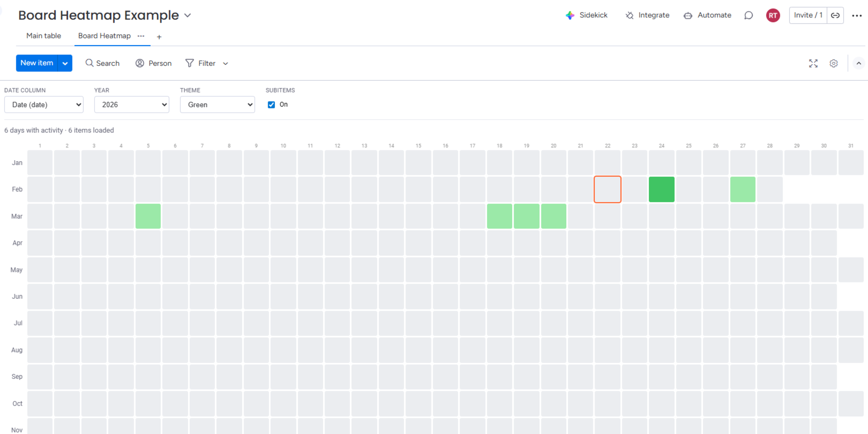
Task: Toggle the Subitems On checkbox
Action: coord(271,105)
